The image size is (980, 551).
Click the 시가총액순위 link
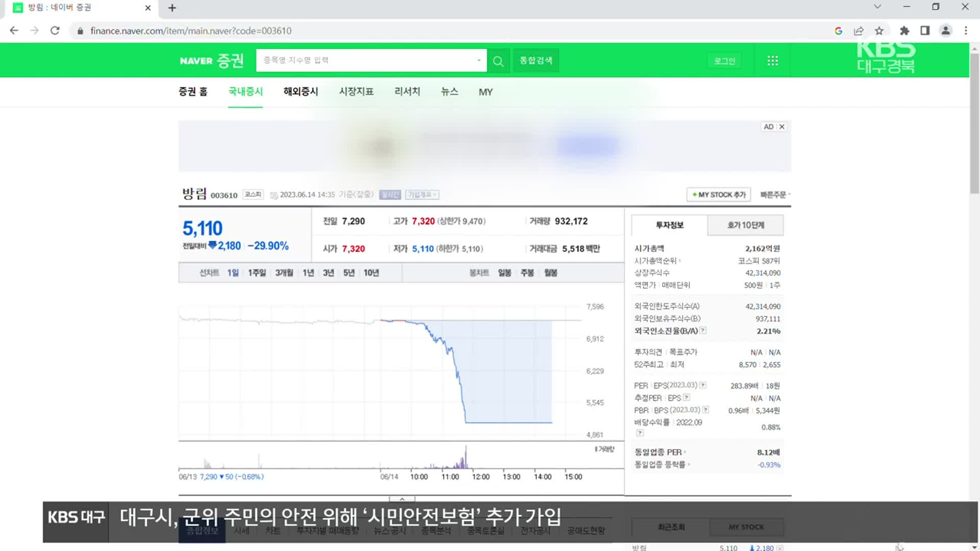[x=655, y=261]
